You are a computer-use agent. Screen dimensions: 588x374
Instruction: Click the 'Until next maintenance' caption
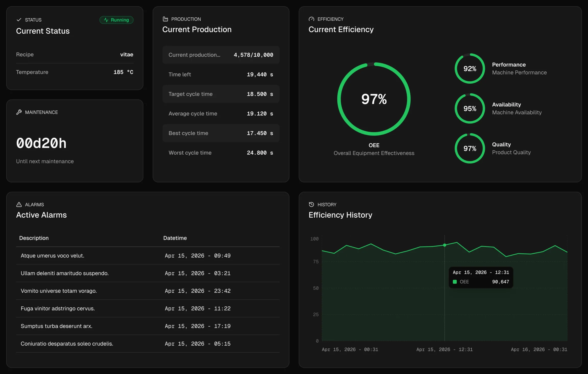[x=45, y=161]
